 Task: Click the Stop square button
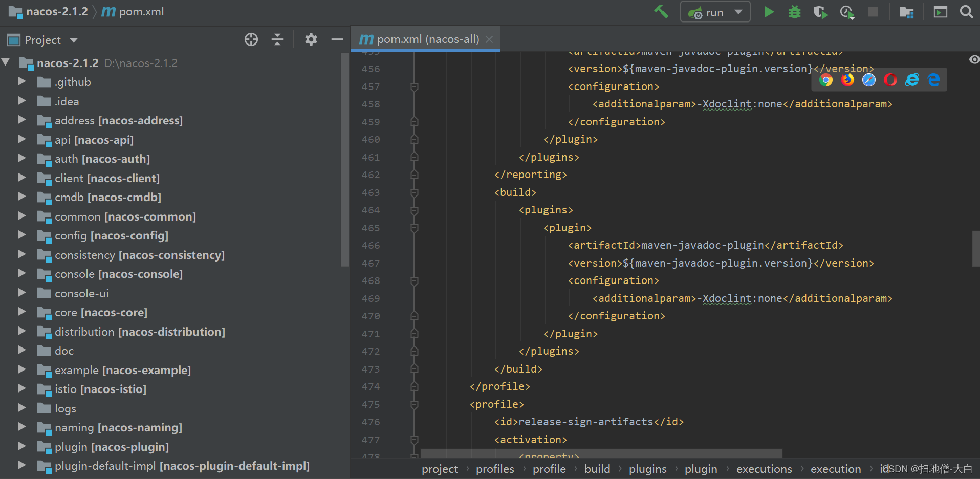tap(873, 12)
